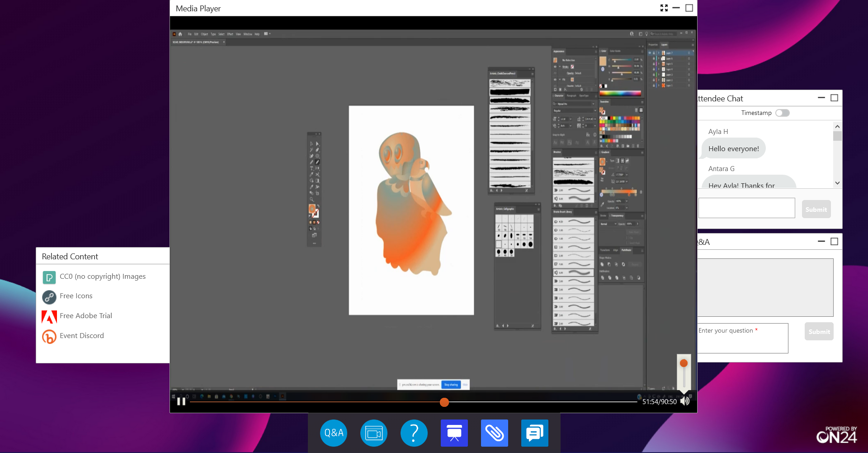
Task: Open the Resources paperclip dock icon
Action: 495,433
